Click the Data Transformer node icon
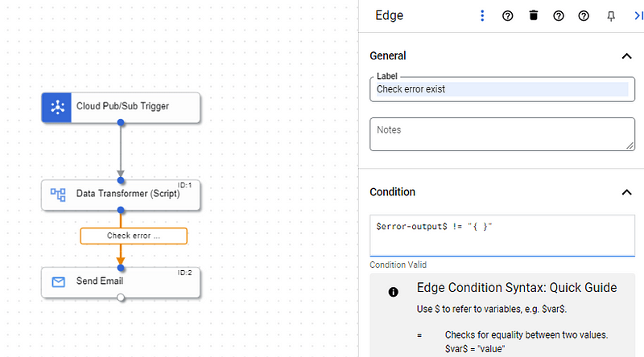 [x=57, y=194]
